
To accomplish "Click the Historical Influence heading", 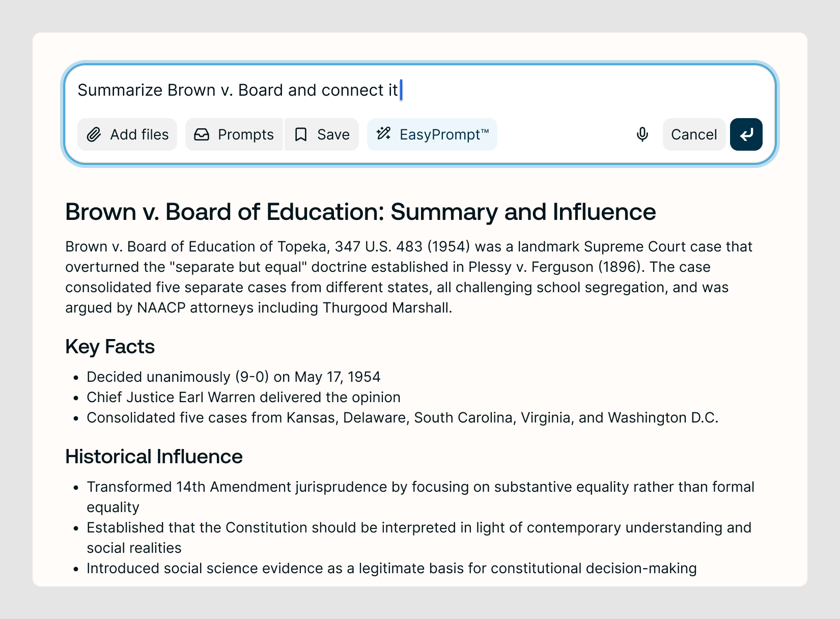I will pos(154,457).
